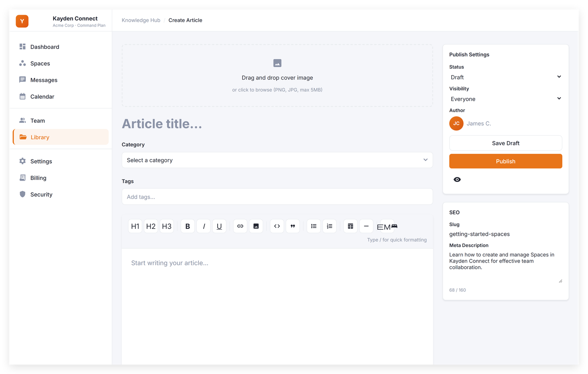Edit the Meta Description text area
This screenshot has height=374, width=588.
point(506,267)
